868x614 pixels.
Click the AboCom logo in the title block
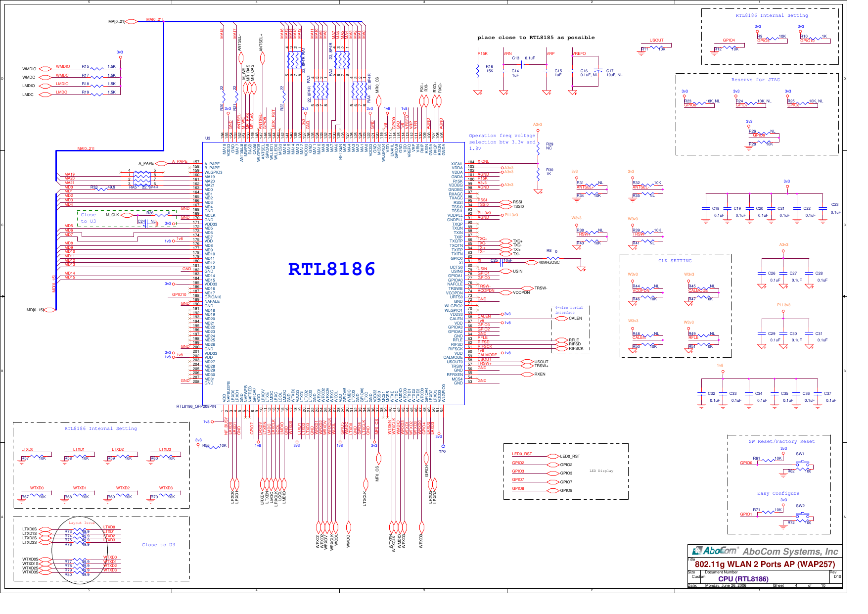pos(715,551)
